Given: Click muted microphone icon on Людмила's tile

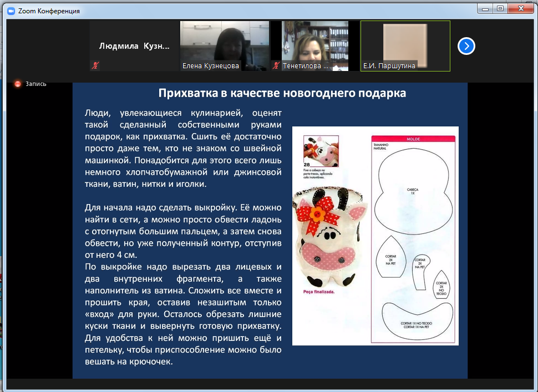Looking at the screenshot, I should coord(95,65).
